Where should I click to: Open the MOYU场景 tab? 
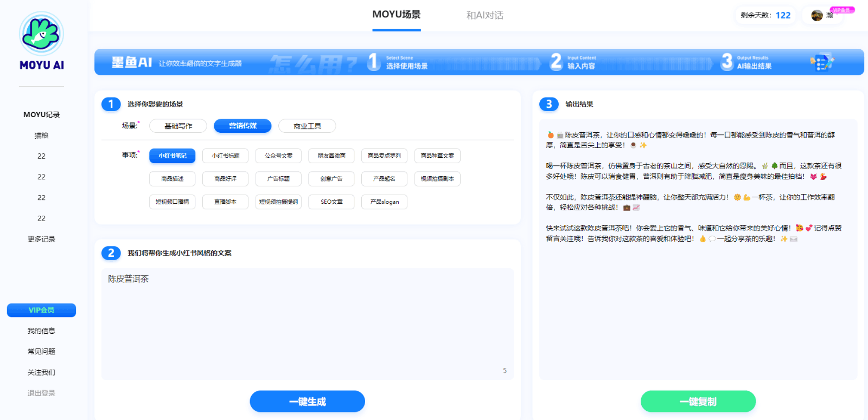396,15
